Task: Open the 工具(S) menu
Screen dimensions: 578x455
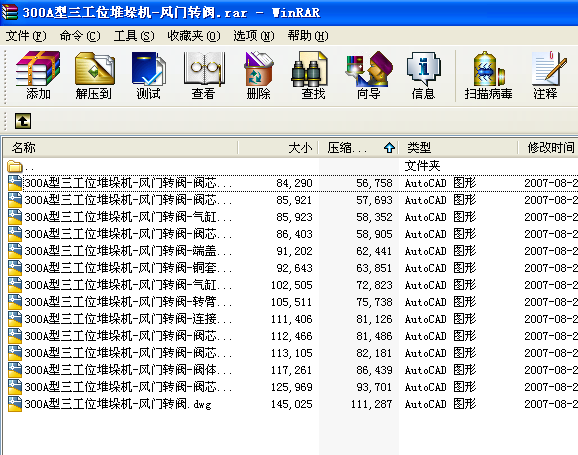Action: pyautogui.click(x=133, y=36)
